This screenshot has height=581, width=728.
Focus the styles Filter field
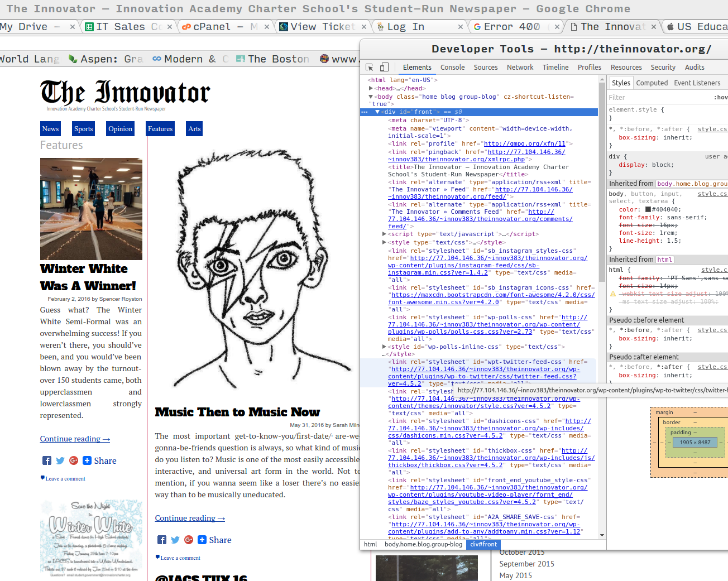click(659, 97)
